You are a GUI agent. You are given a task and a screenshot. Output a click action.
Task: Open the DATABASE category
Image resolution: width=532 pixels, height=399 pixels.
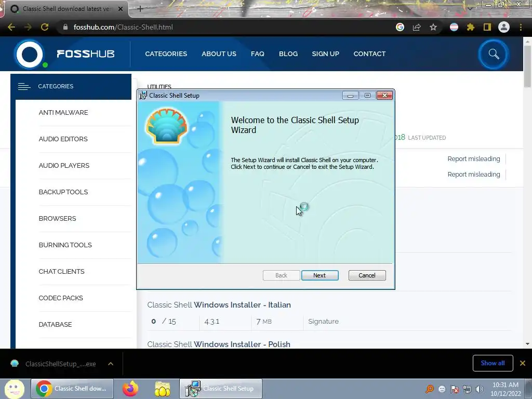(55, 324)
